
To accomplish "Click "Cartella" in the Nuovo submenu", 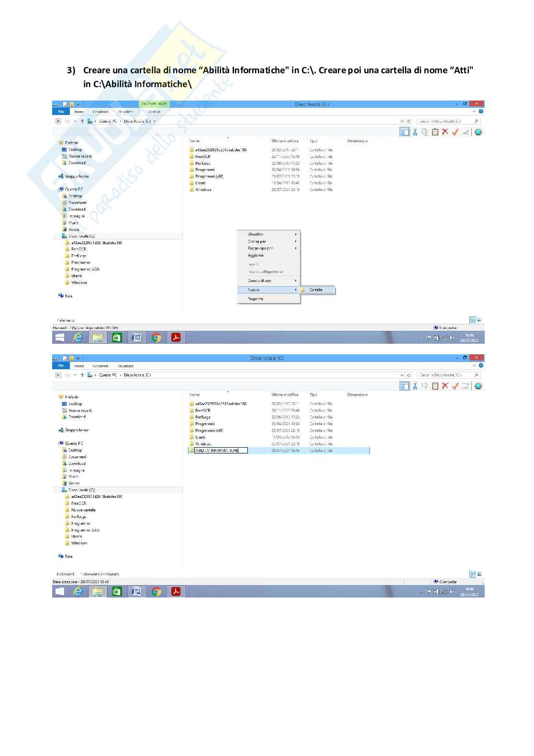I will pos(316,290).
